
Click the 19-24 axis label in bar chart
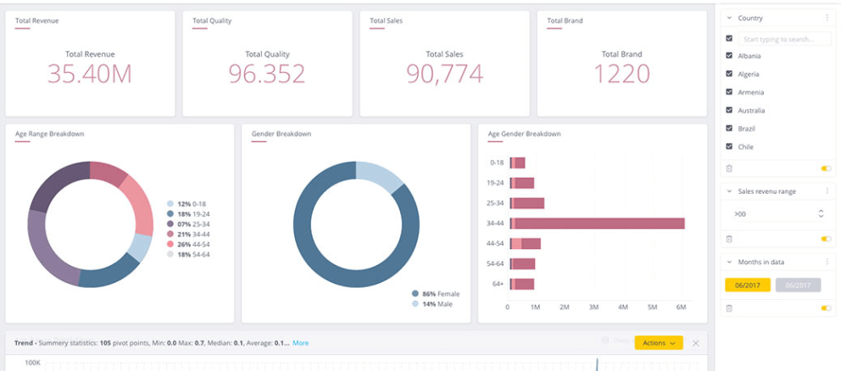[x=495, y=182]
